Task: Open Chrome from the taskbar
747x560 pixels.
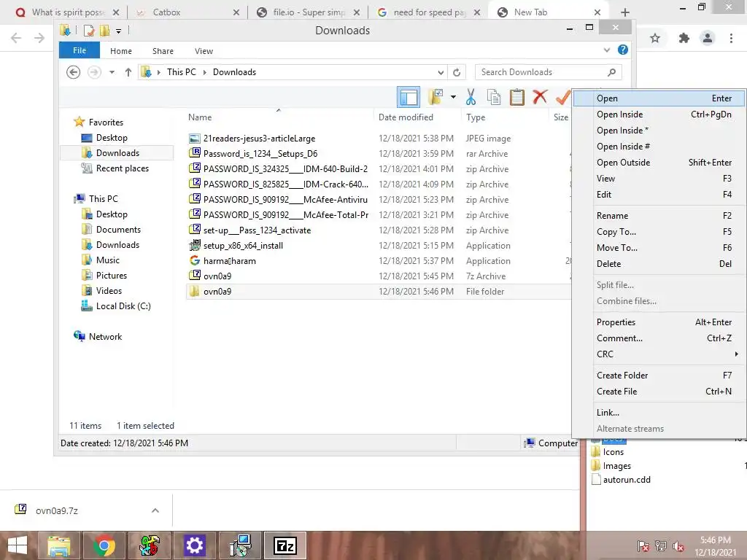Action: coord(104,545)
